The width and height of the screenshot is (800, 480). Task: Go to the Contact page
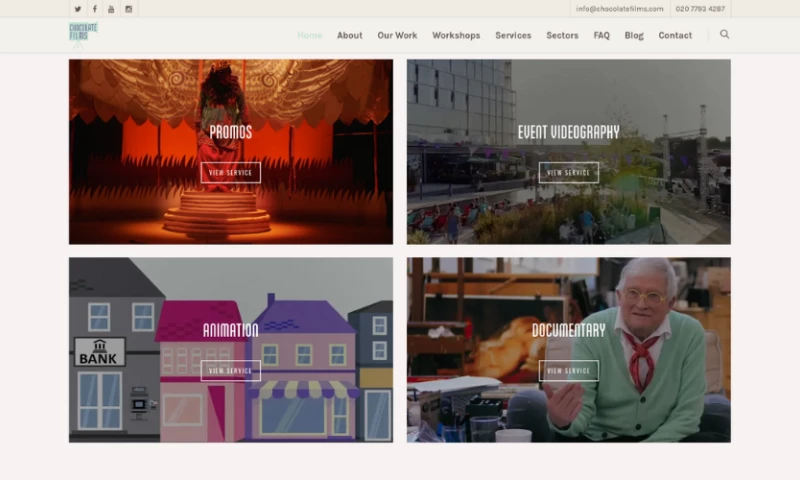coord(675,35)
